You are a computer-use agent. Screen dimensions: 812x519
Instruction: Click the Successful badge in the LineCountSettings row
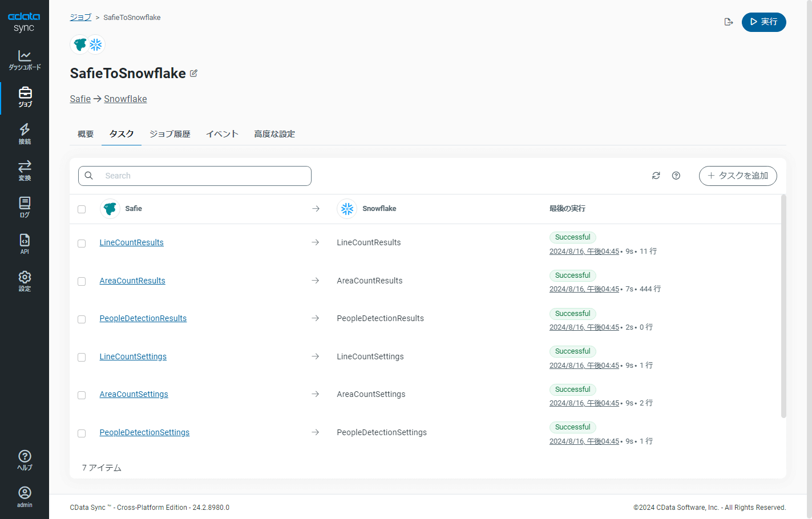[573, 351]
